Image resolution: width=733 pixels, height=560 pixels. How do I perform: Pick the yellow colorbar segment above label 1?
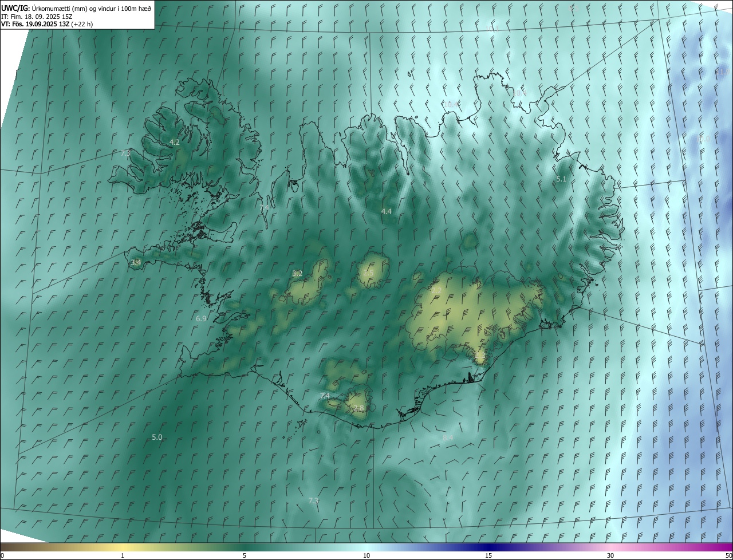coord(123,547)
